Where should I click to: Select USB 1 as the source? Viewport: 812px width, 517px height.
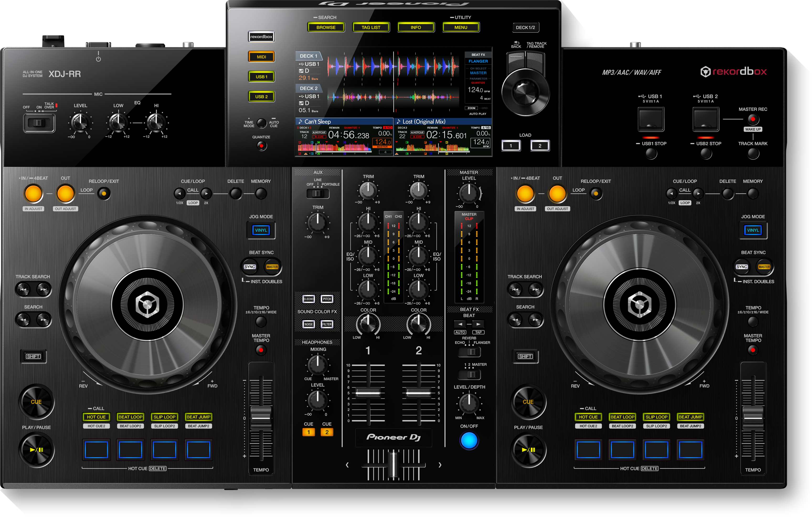point(261,77)
